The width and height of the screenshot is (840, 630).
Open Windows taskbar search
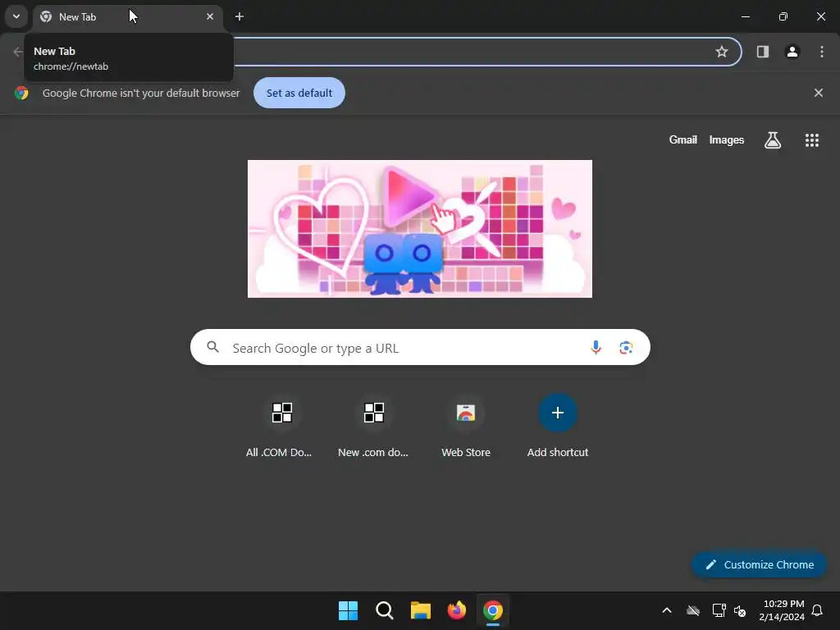pos(384,610)
